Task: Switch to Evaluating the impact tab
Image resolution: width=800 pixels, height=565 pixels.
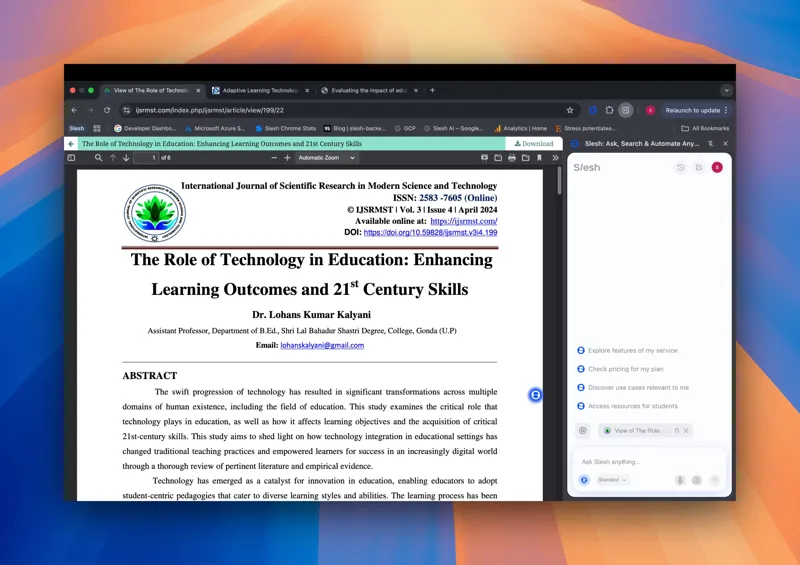Action: click(369, 90)
